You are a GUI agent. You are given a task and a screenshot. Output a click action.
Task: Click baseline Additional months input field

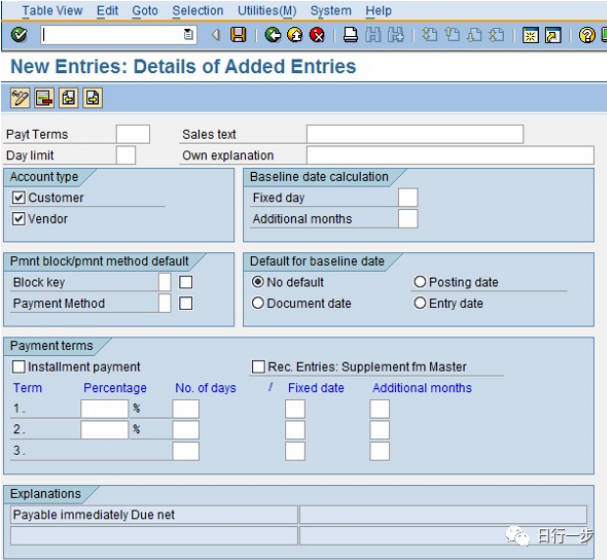click(408, 219)
